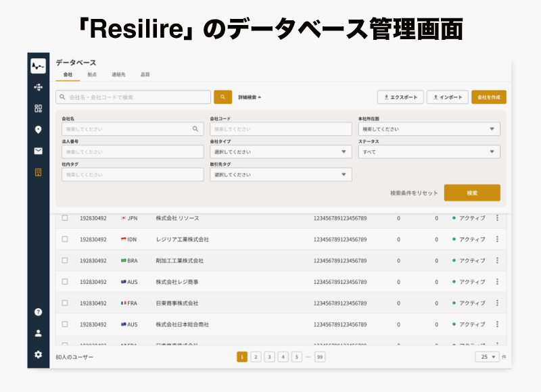Open the supply chain tree icon in sidebar

pos(39,87)
